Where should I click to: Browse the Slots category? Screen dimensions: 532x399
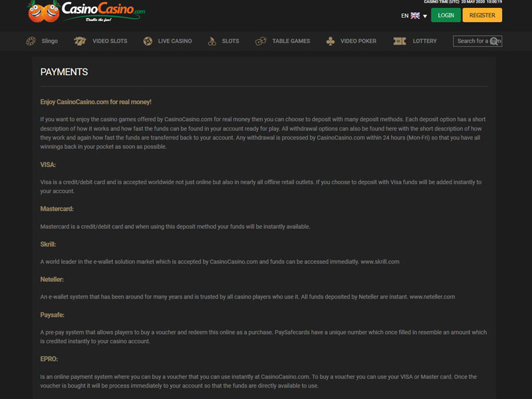pos(230,41)
